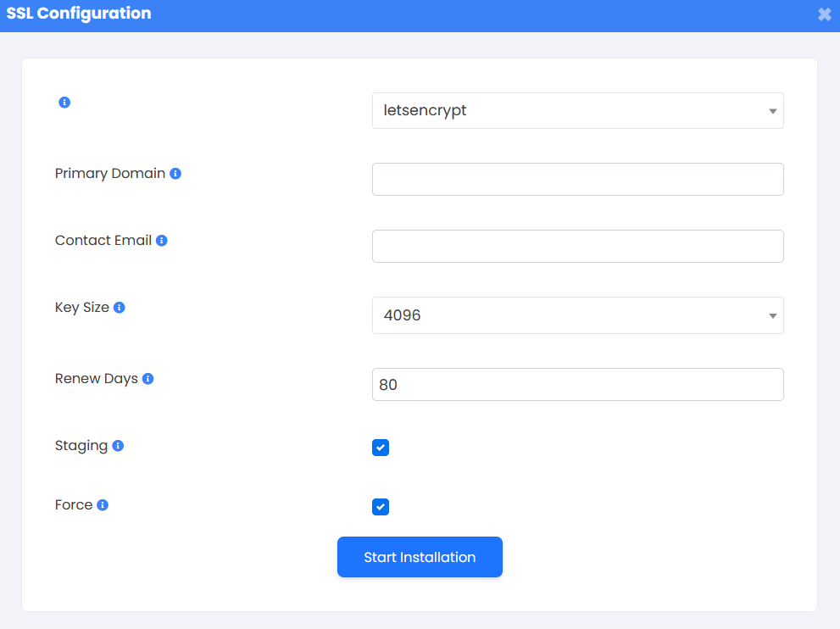Click the info icon above Primary Domain
840x629 pixels.
click(x=64, y=103)
